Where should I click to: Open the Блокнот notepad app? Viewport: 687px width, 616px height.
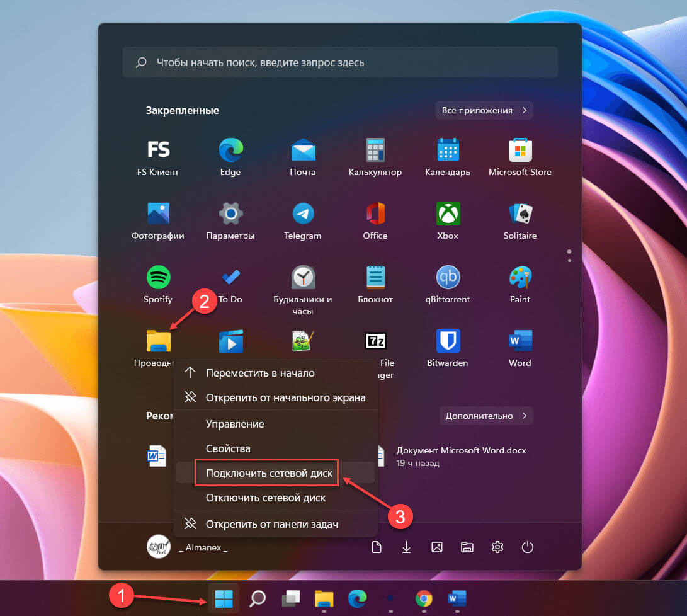coord(375,284)
